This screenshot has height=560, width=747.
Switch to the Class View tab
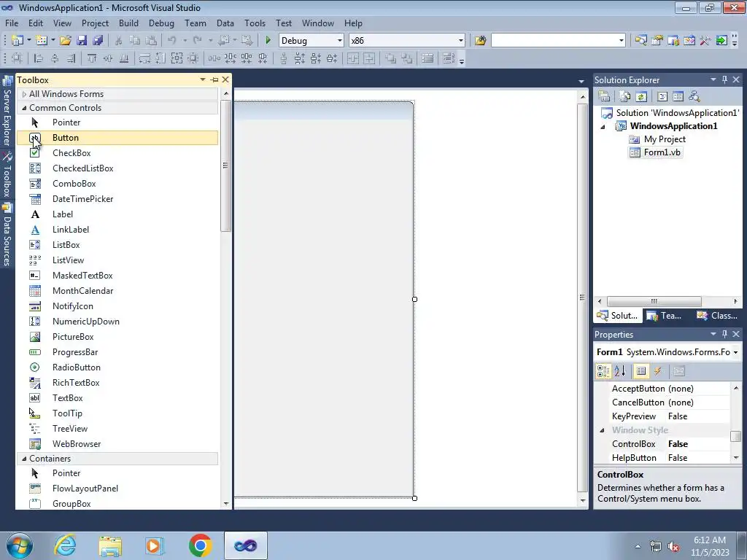[717, 316]
